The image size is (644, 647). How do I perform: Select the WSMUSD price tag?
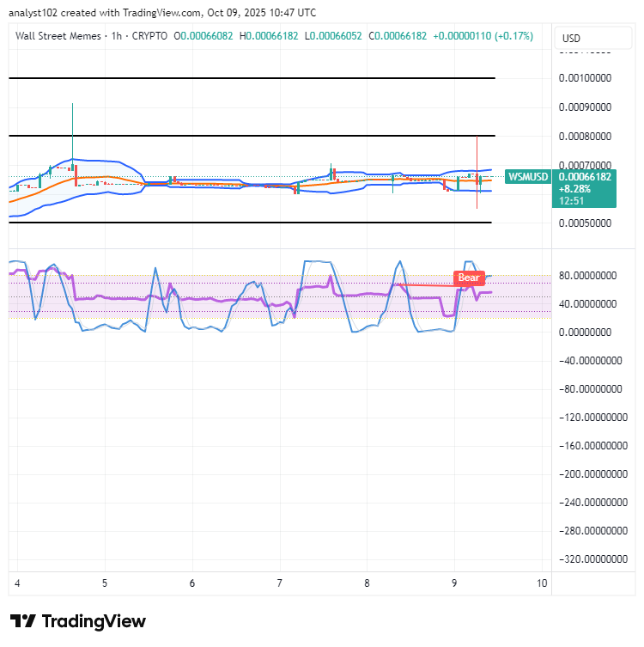click(x=528, y=177)
